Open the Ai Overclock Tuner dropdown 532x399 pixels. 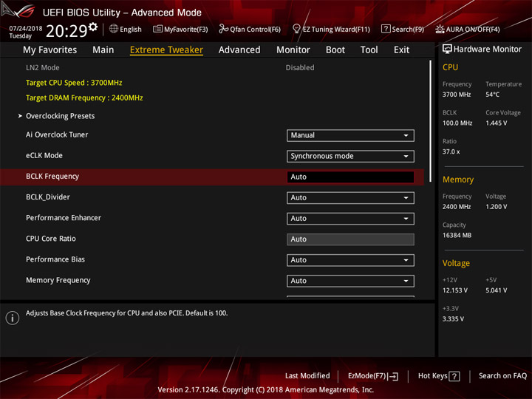(350, 135)
